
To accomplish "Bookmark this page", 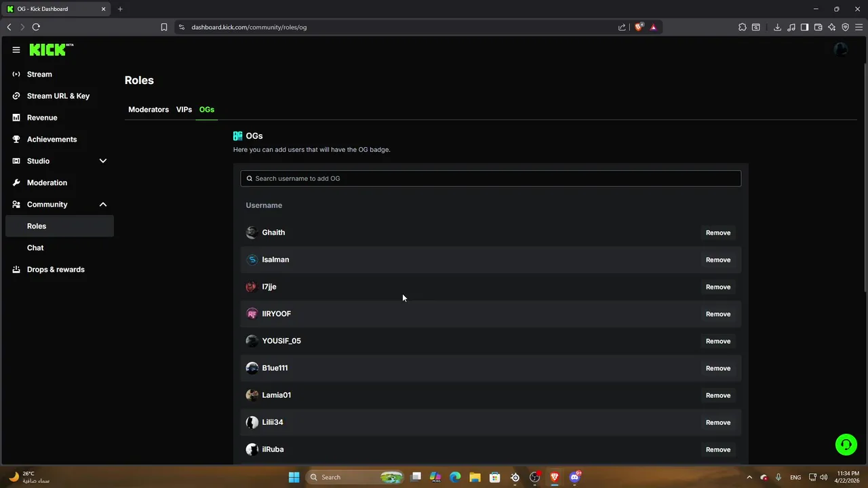I will tap(164, 27).
